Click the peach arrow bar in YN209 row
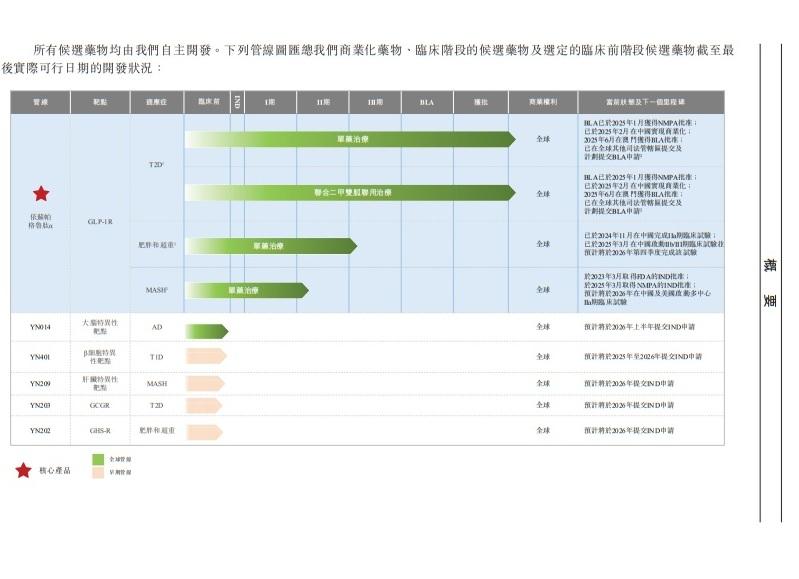The width and height of the screenshot is (799, 579). pyautogui.click(x=206, y=383)
